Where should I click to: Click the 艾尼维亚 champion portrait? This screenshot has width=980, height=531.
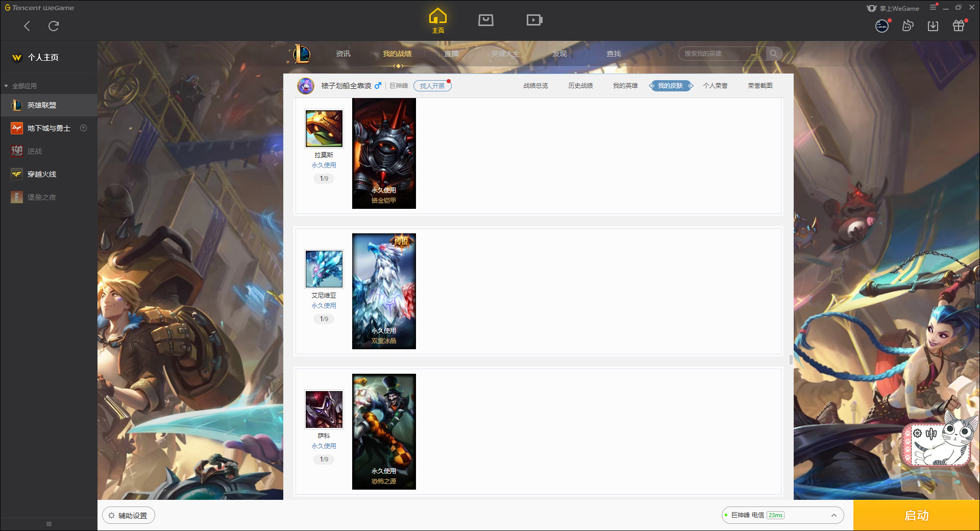(x=324, y=269)
